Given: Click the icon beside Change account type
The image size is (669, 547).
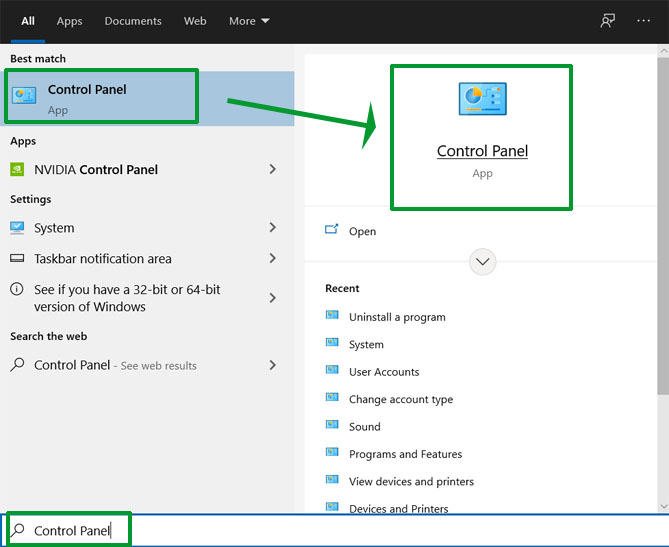Looking at the screenshot, I should (x=332, y=397).
